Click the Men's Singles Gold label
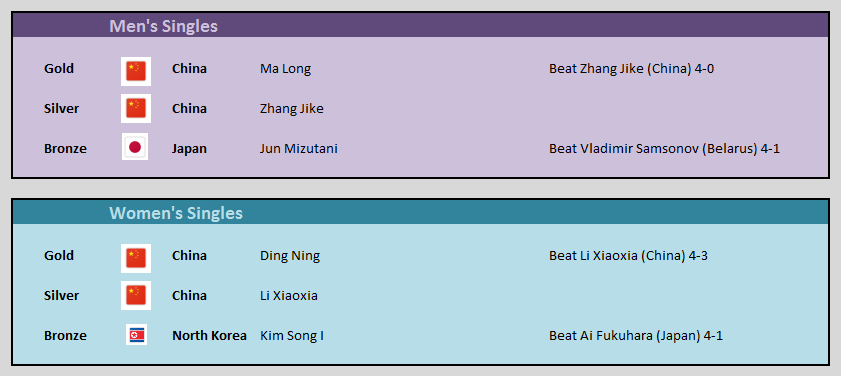The image size is (841, 376). pos(59,69)
